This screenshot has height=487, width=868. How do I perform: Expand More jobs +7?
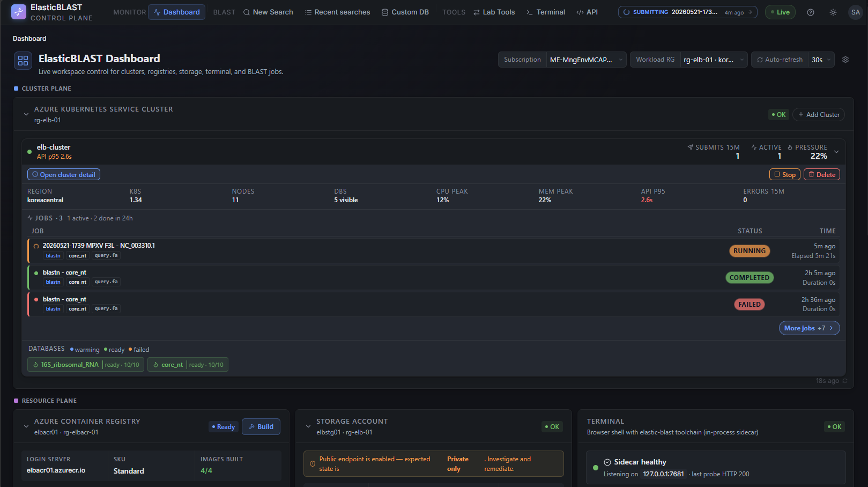[x=809, y=328]
